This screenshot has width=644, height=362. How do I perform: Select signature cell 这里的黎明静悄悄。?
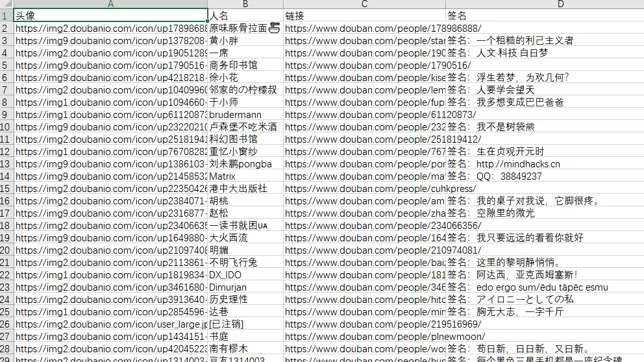pyautogui.click(x=545, y=262)
